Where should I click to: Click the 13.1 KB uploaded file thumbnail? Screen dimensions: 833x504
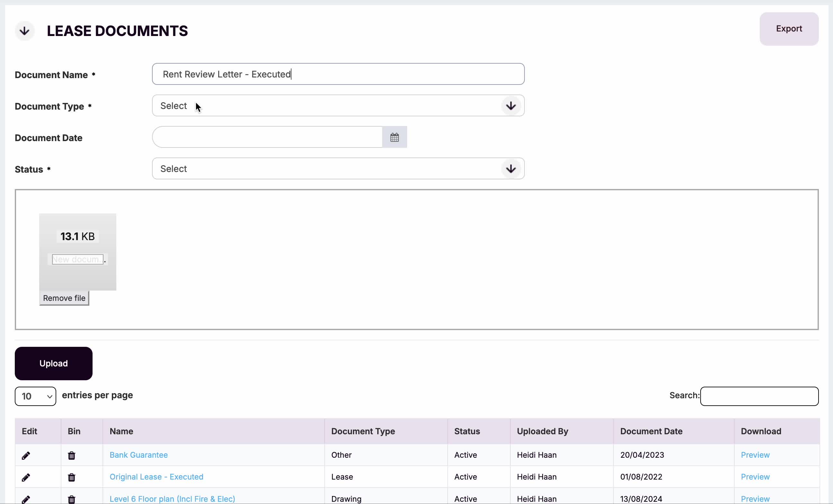[x=78, y=252]
